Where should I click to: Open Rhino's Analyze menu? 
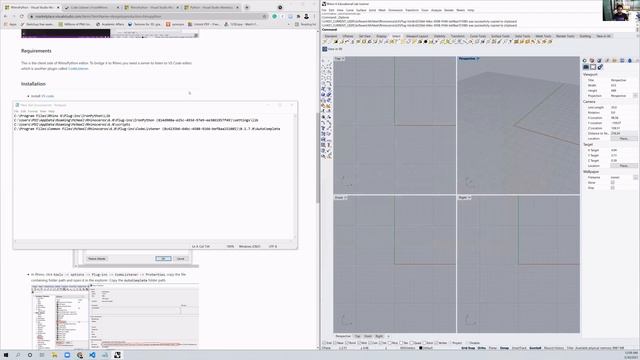coord(436,10)
